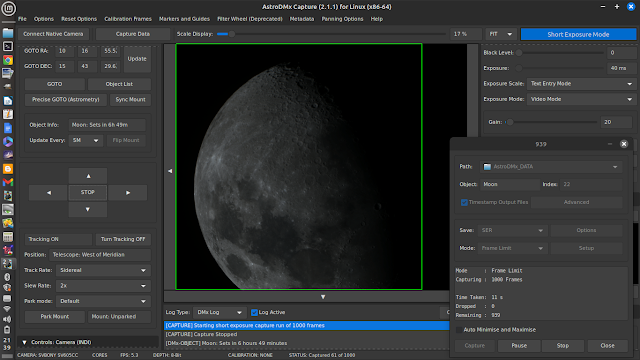Click the mount slew right arrow

[128, 193]
